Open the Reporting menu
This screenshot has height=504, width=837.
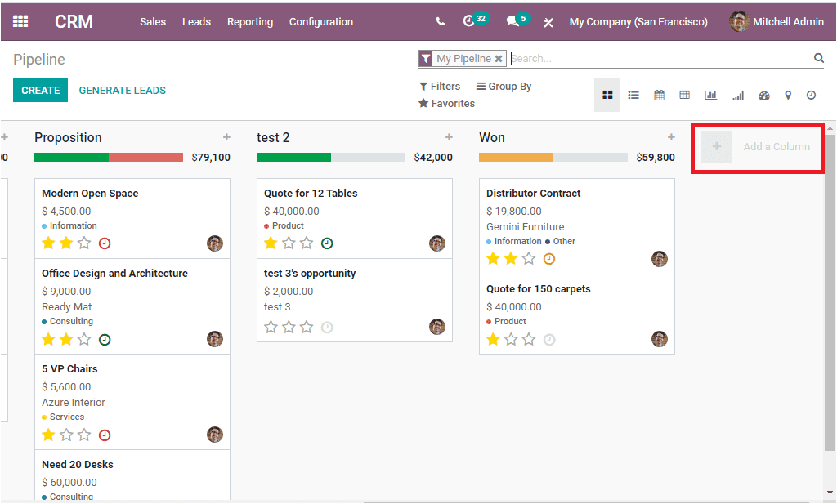pyautogui.click(x=249, y=22)
